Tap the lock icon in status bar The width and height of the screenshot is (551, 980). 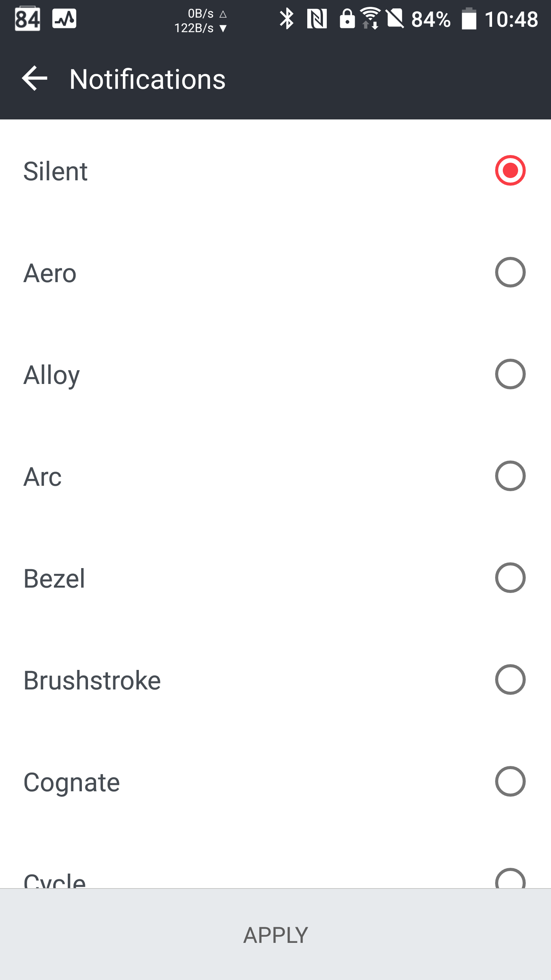(x=347, y=19)
